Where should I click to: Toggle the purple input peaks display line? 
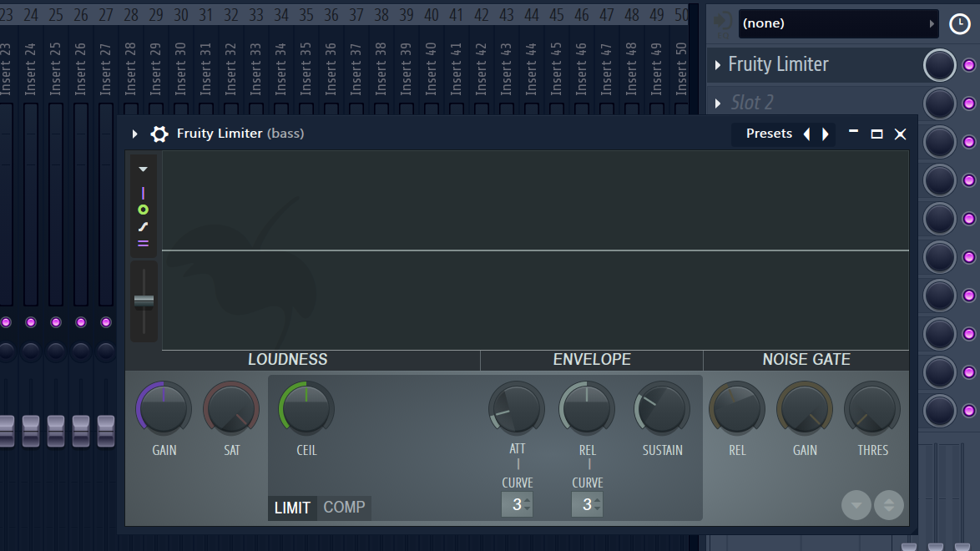tap(143, 193)
